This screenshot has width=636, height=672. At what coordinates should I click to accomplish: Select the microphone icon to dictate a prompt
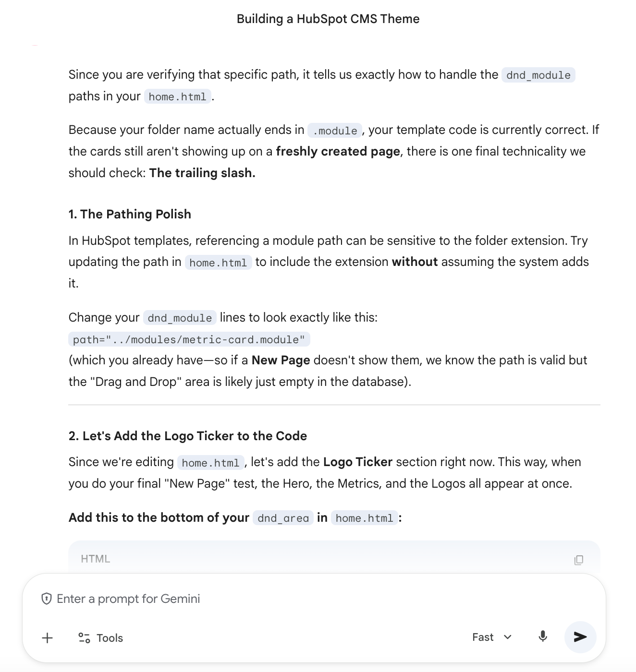coord(542,637)
